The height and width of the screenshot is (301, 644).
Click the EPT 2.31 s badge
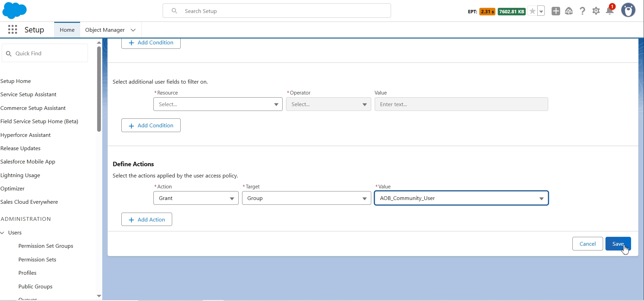point(487,12)
